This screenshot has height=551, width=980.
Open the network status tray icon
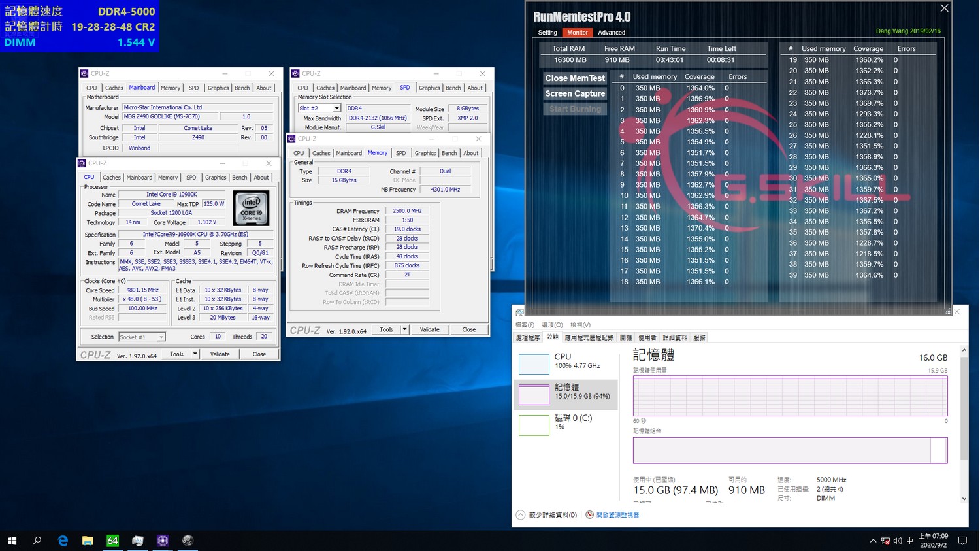tap(885, 541)
